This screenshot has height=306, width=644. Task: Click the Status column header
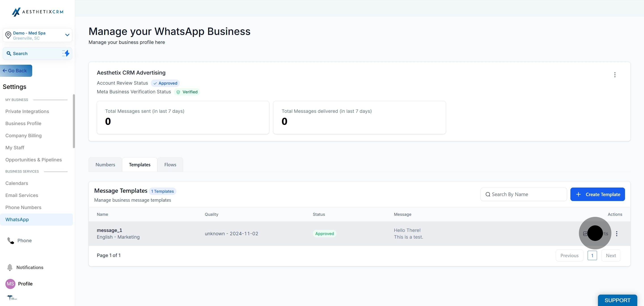click(x=319, y=214)
